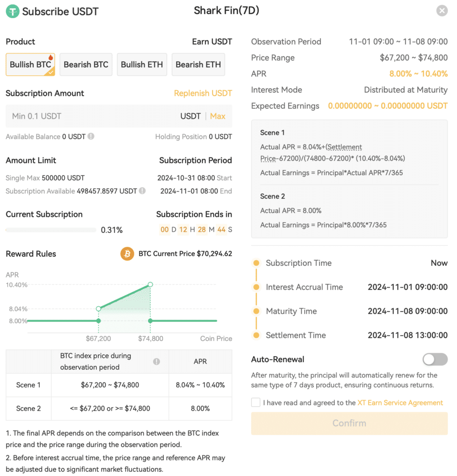Click the Bitcoin icon beside current price
This screenshot has width=457, height=476.
(127, 254)
